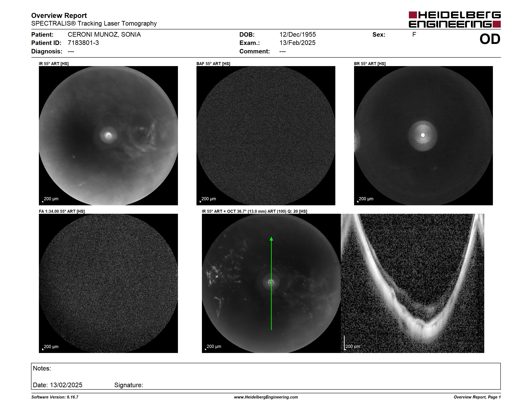
Task: Click the Patient ID value 7183801-3
Action: click(x=83, y=43)
